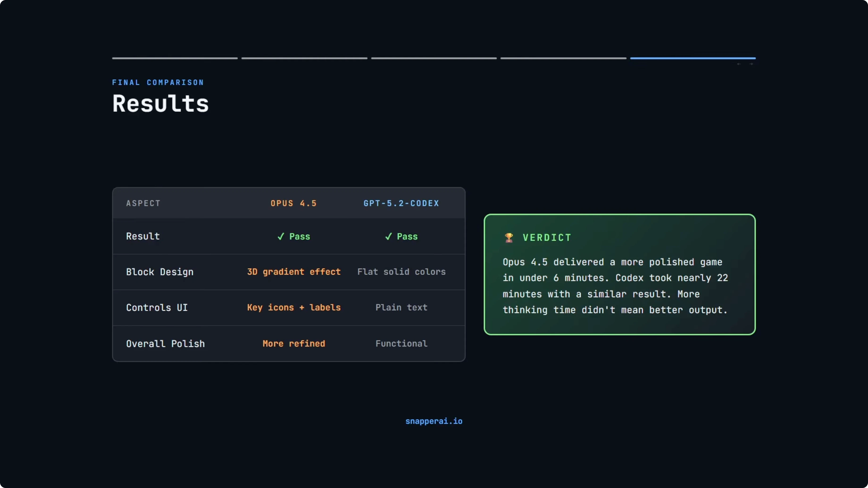
Task: Click the green checkmark in Opus 4.5 column
Action: [281, 236]
